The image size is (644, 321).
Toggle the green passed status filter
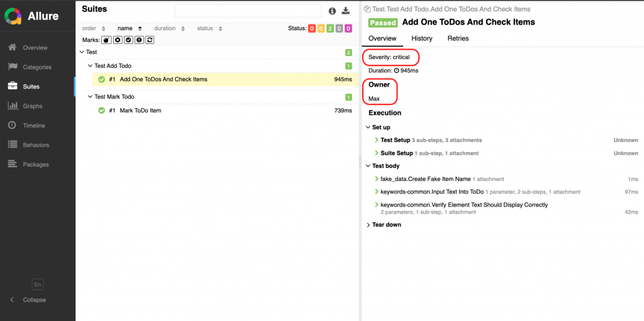[330, 28]
